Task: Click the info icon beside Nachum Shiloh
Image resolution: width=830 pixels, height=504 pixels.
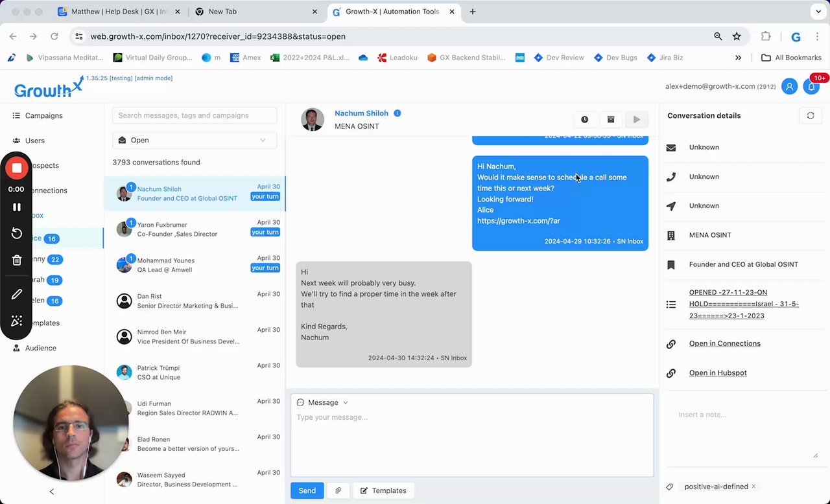Action: point(397,113)
